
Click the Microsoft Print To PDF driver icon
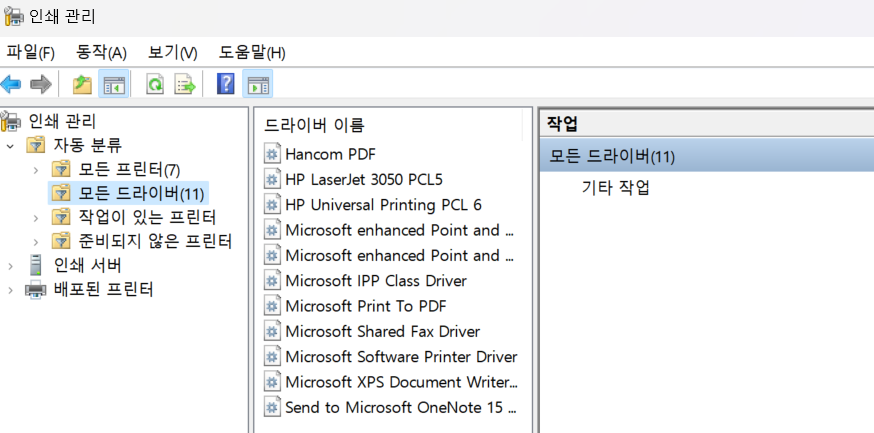pos(271,306)
